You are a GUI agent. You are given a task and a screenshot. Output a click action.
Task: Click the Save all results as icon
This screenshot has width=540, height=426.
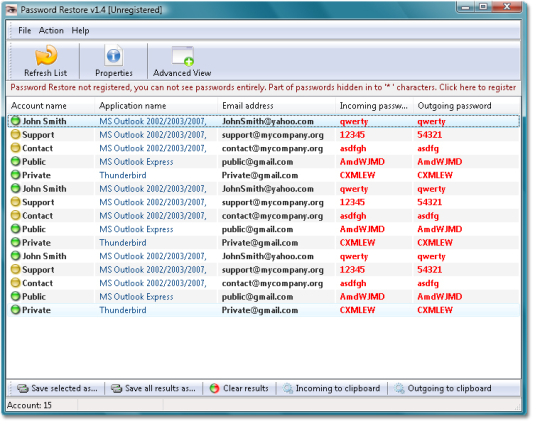pyautogui.click(x=116, y=389)
